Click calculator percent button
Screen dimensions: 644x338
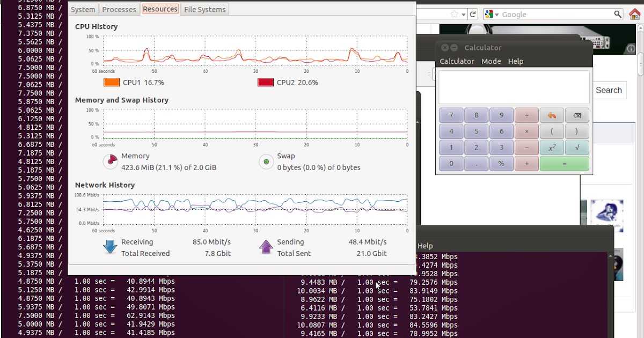[x=501, y=164]
